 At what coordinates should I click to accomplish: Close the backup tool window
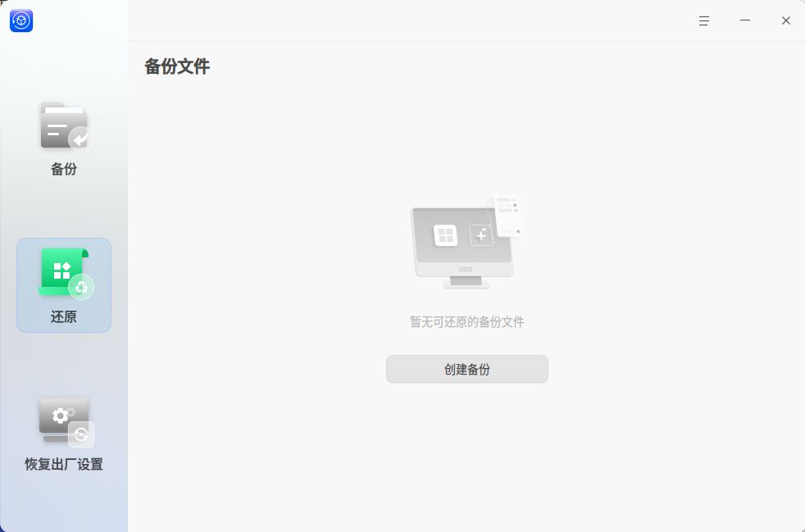click(x=786, y=20)
